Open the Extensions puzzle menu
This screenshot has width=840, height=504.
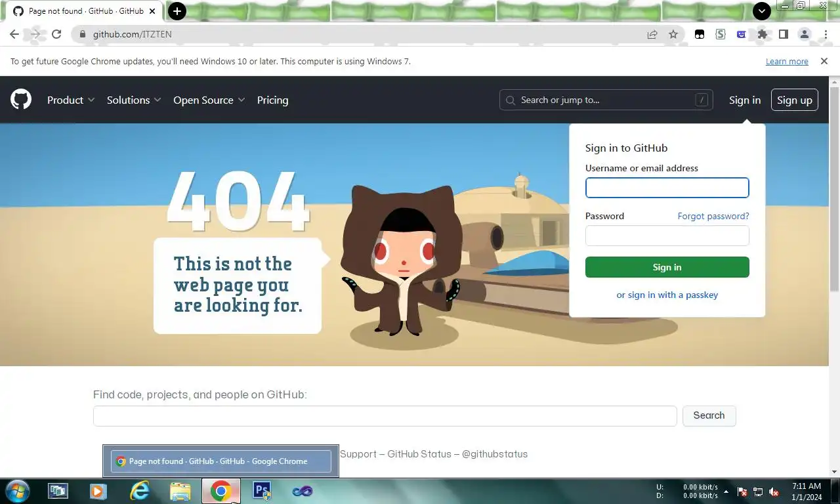tap(762, 34)
